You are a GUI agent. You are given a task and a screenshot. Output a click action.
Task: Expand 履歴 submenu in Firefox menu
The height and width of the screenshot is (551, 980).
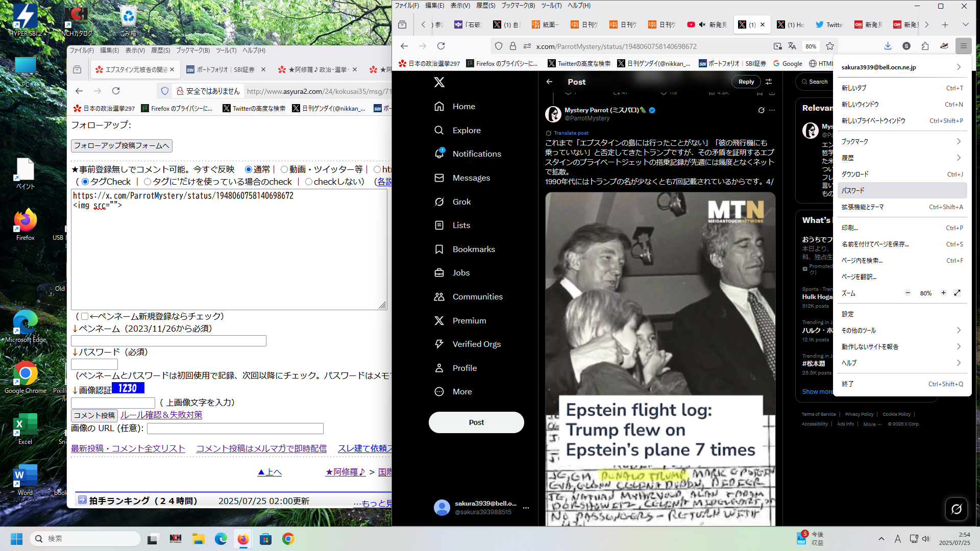[902, 158]
